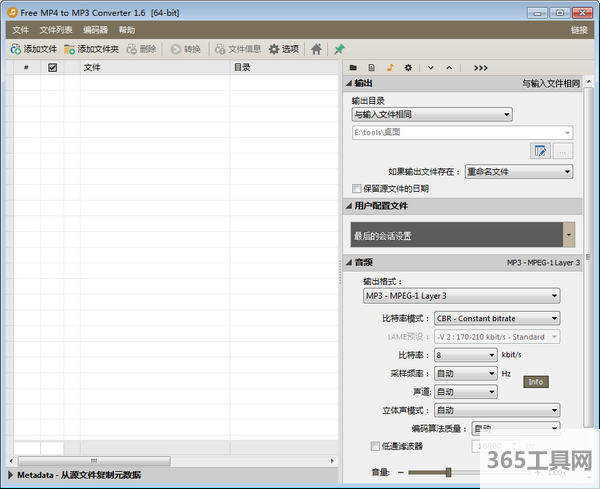
Task: Open the 编码器 menu
Action: click(96, 30)
